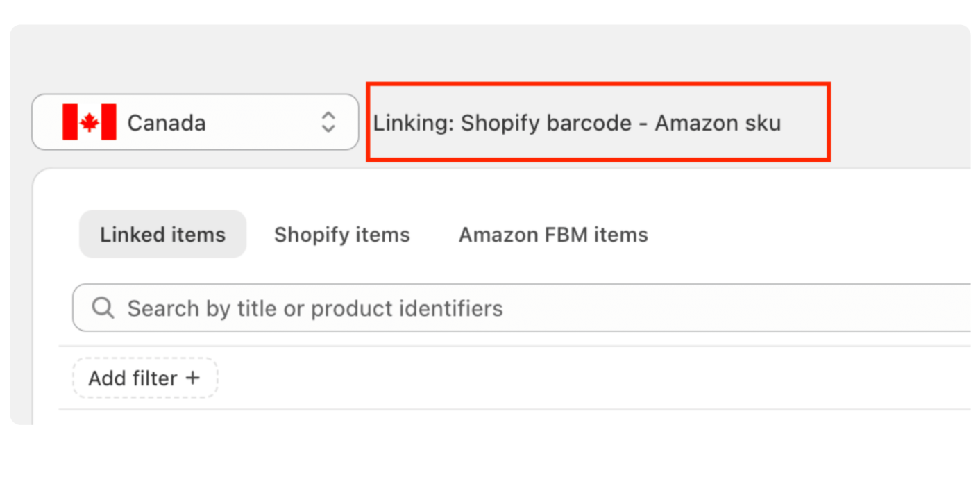Screen dimensions: 980x484
Task: Open the Canada marketplace dropdown
Action: coord(195,122)
